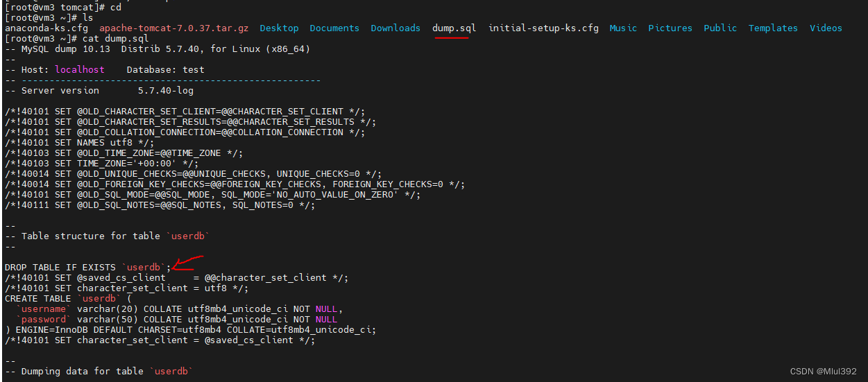
Task: Click the `username` column definition
Action: 180,309
